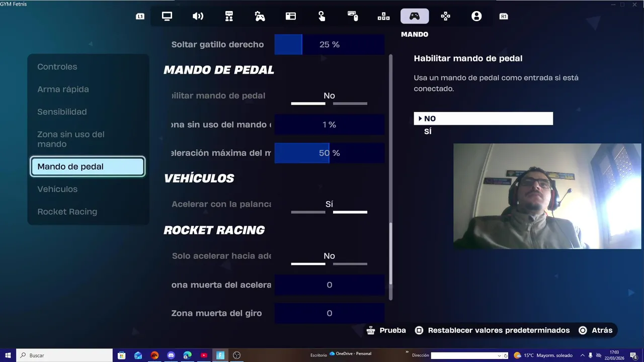Open Outlook from the taskbar
Viewport: 644px width, 362px height.
pos(138,355)
